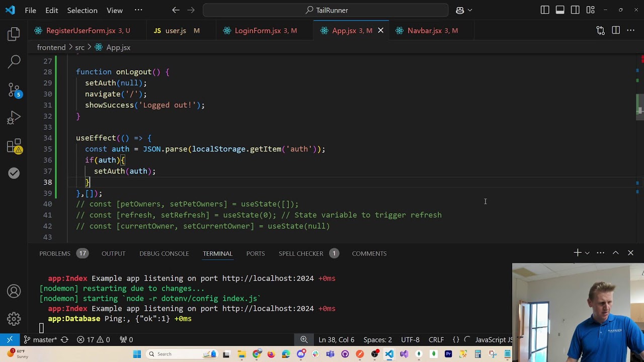Open terminal panel ellipsis menu
The width and height of the screenshot is (644, 362).
tap(600, 253)
